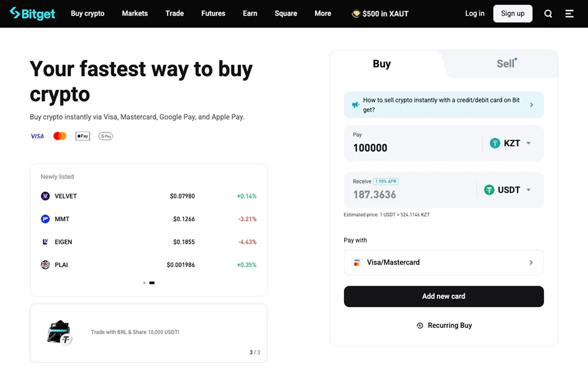Open the Square menu item
This screenshot has height=378, width=588.
(x=286, y=13)
